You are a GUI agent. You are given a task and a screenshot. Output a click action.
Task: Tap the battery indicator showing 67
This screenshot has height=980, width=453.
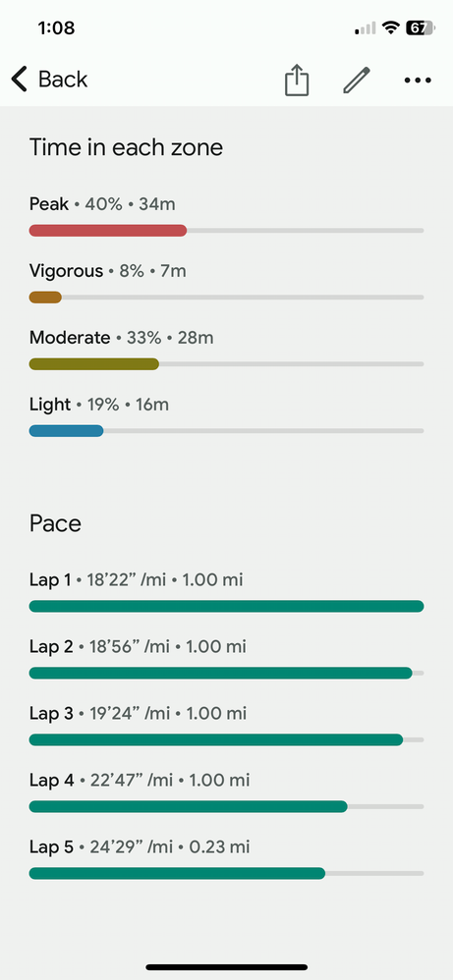[x=420, y=27]
